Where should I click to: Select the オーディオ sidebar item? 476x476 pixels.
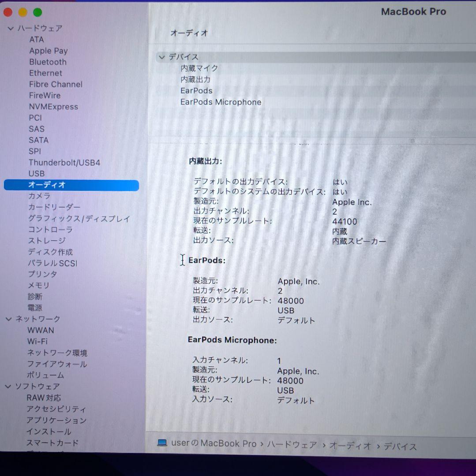[71, 185]
